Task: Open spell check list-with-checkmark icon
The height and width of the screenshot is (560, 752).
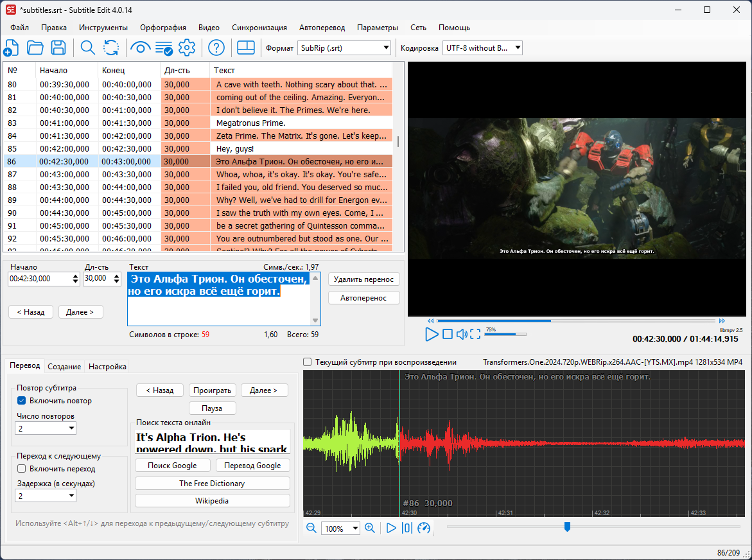Action: (x=164, y=48)
